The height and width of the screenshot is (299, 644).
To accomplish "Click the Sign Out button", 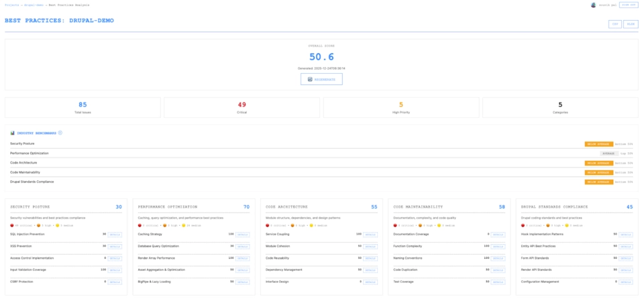I will click(629, 5).
